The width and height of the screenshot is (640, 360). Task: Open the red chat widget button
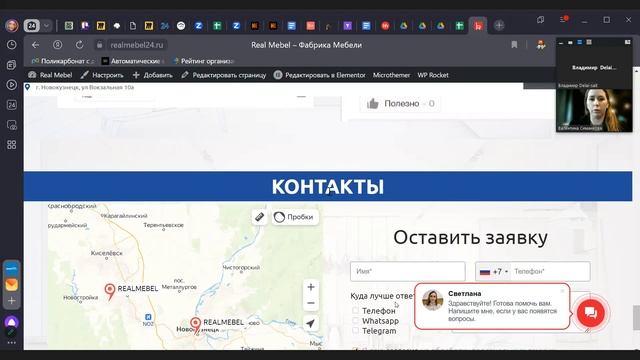[590, 313]
